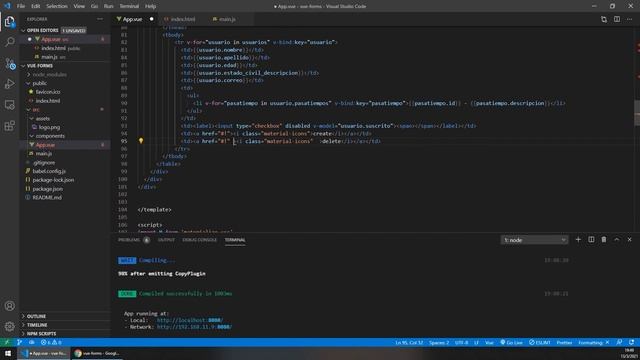Switch to the Output panel tab
Image resolution: width=640 pixels, height=360 pixels.
(x=166, y=240)
